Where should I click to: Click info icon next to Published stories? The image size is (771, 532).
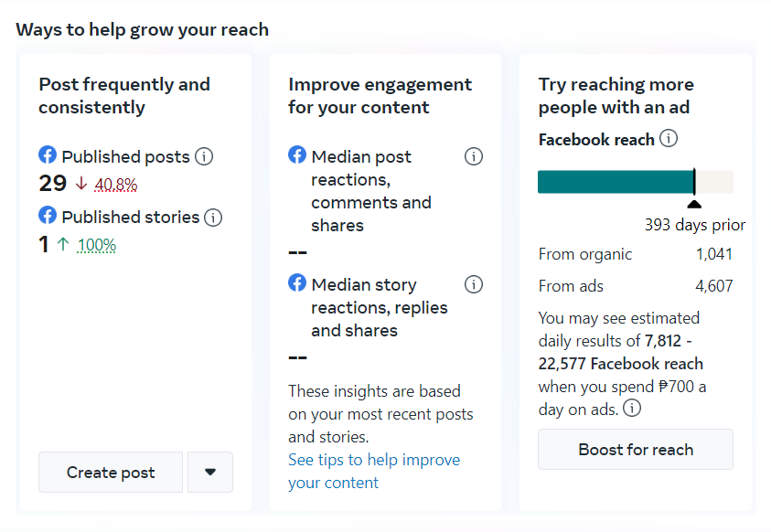[213, 218]
